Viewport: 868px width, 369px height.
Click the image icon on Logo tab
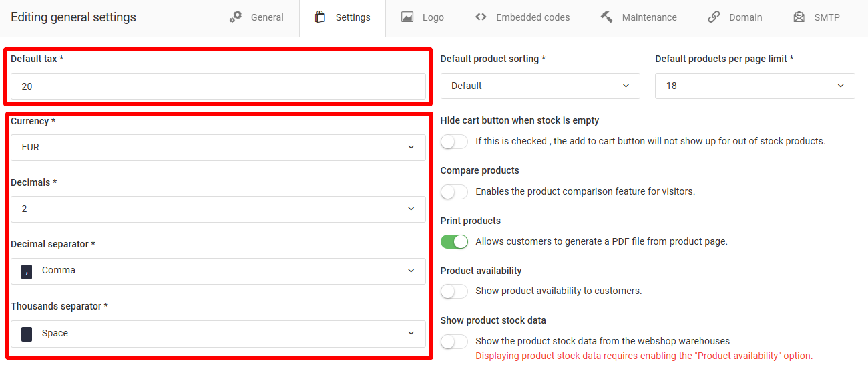coord(407,17)
